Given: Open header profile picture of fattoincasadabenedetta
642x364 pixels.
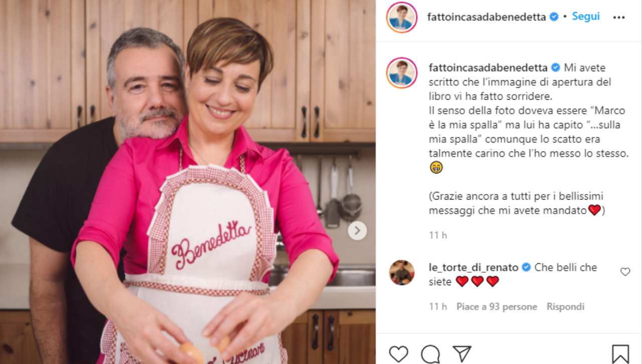Looking at the screenshot, I should [402, 17].
